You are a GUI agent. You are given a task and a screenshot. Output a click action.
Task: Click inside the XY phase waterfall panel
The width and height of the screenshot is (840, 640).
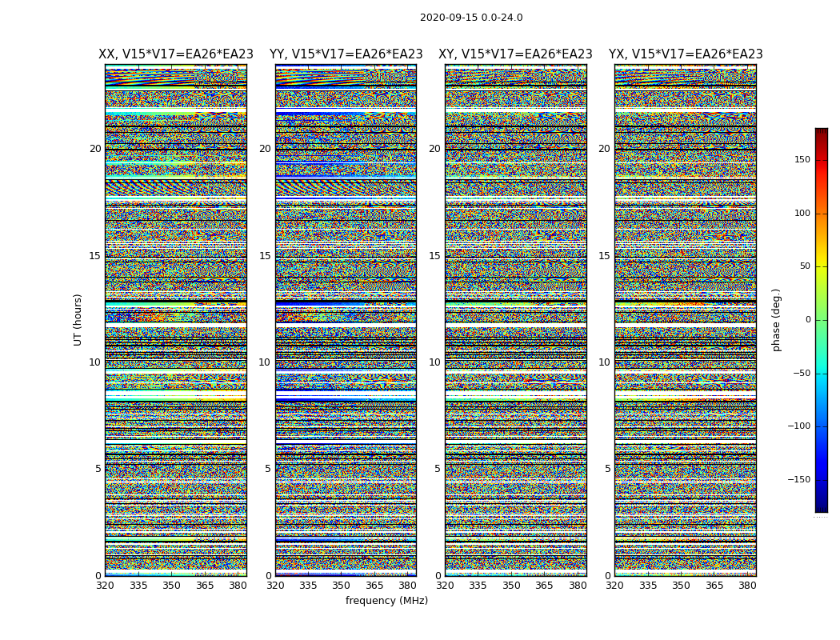click(x=516, y=320)
